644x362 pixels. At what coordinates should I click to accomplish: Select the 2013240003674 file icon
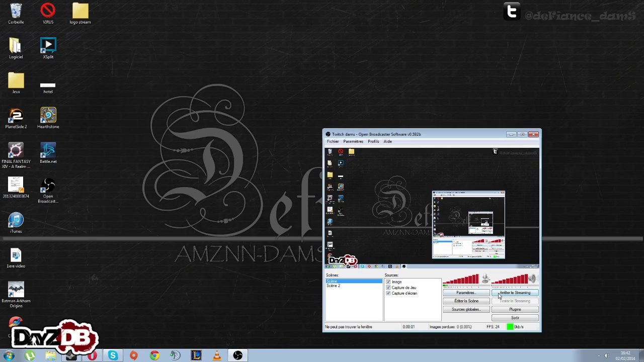tap(16, 188)
